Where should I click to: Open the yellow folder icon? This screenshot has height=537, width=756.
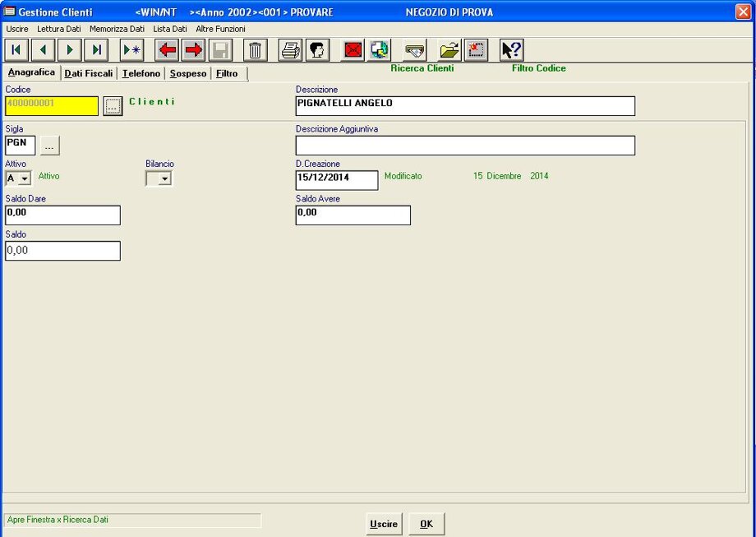(x=449, y=50)
